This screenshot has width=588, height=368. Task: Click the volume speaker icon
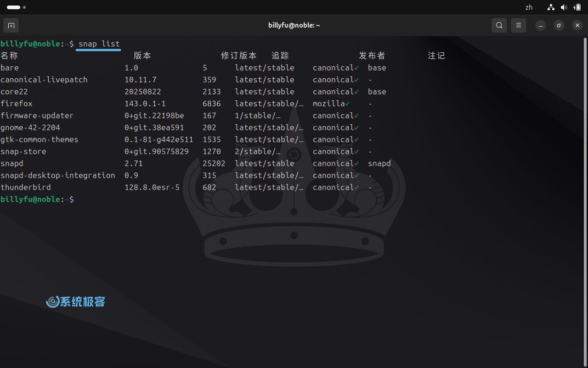pyautogui.click(x=564, y=7)
